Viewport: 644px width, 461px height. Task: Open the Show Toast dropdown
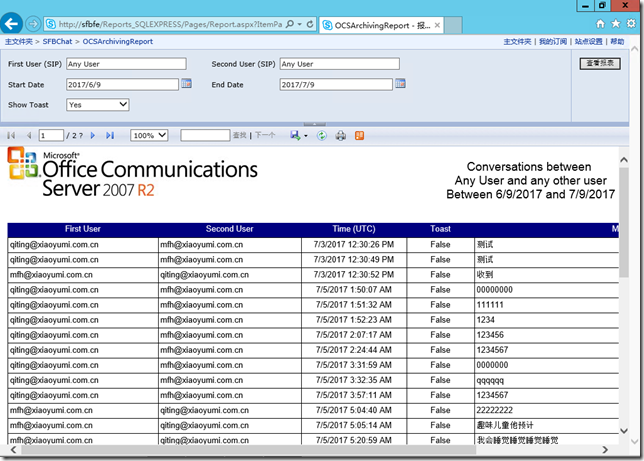coord(98,105)
